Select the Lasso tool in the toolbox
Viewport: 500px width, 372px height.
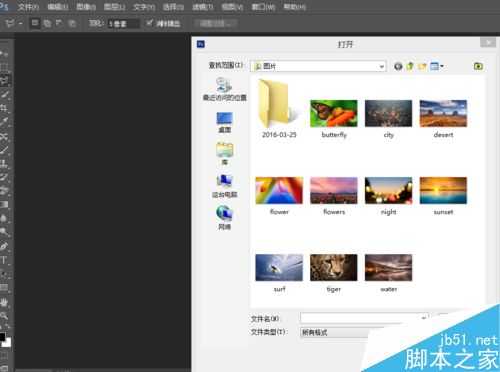[x=5, y=80]
